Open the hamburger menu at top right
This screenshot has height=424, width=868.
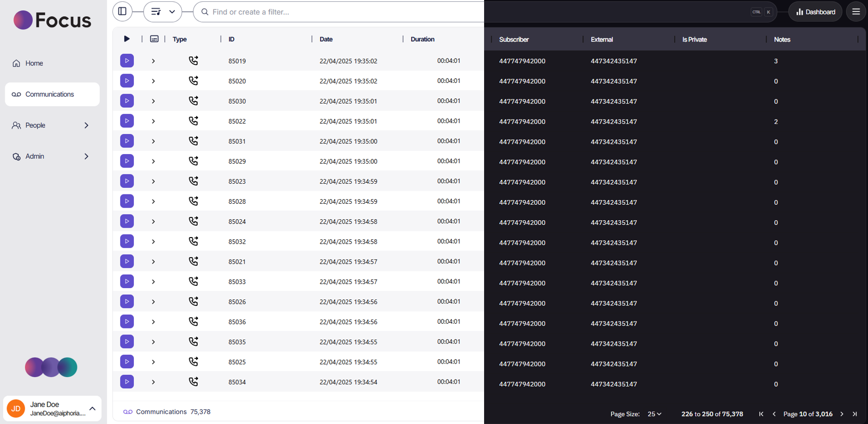[856, 11]
